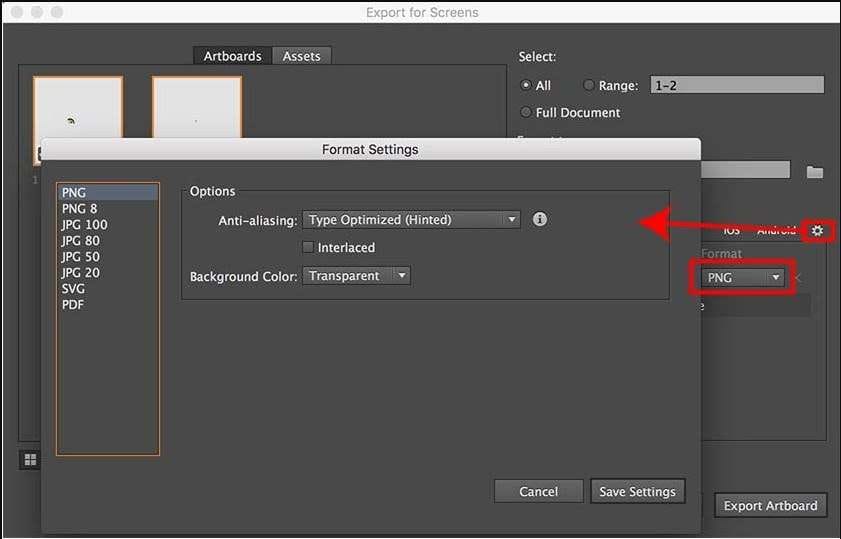Switch to the Artboards tab
841x539 pixels.
234,56
